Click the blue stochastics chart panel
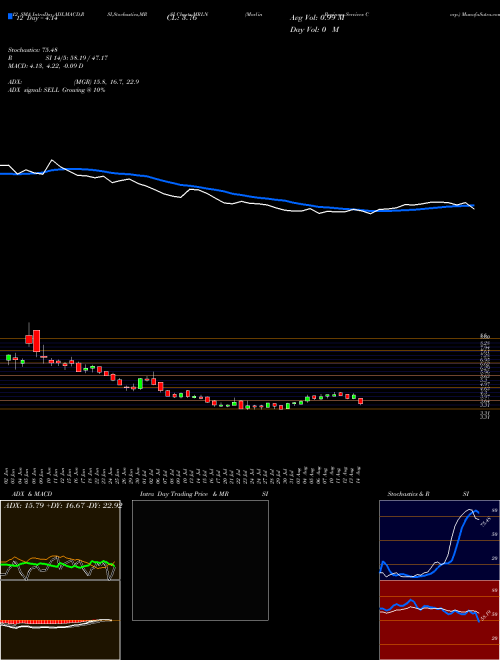Viewport: 500px width, 660px height. (439, 540)
